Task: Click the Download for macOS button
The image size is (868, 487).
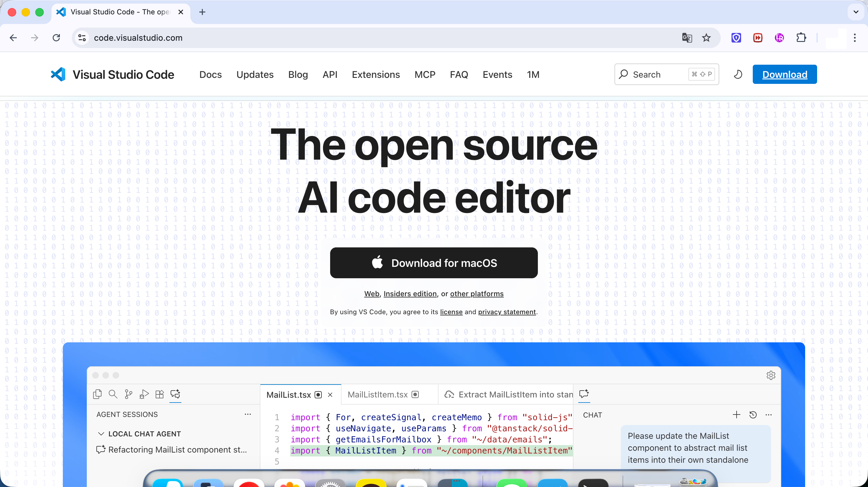Action: click(434, 263)
